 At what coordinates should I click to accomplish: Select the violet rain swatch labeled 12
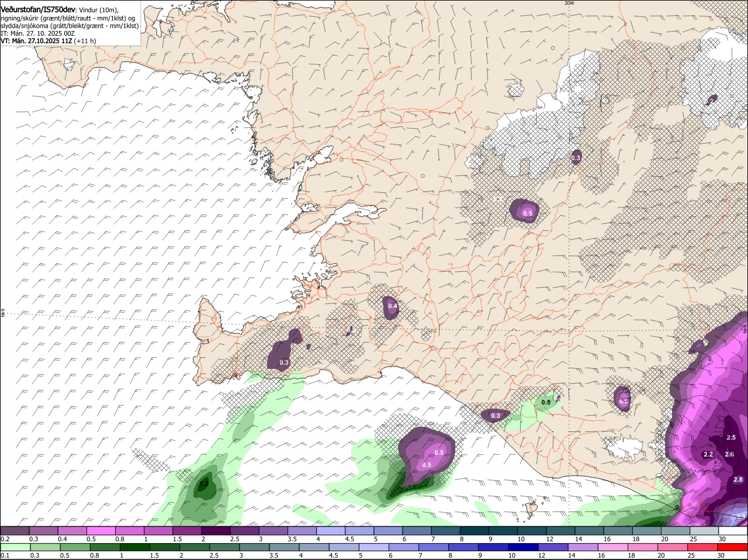[553, 547]
